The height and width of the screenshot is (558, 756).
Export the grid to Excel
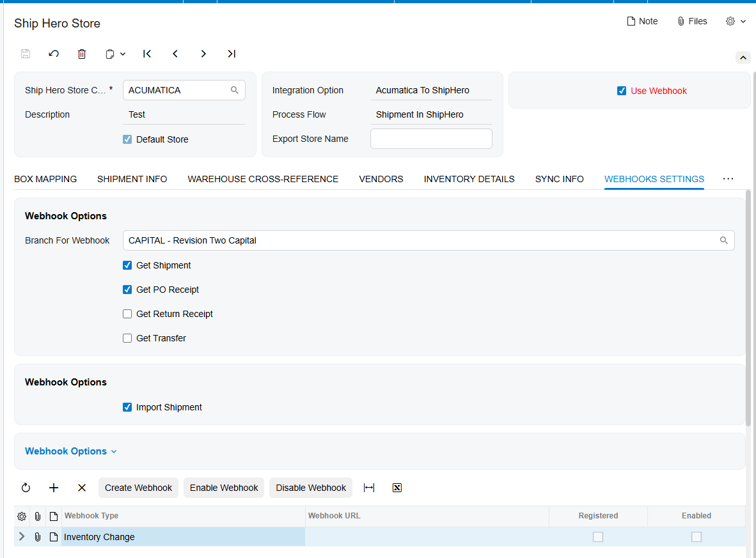(x=397, y=488)
